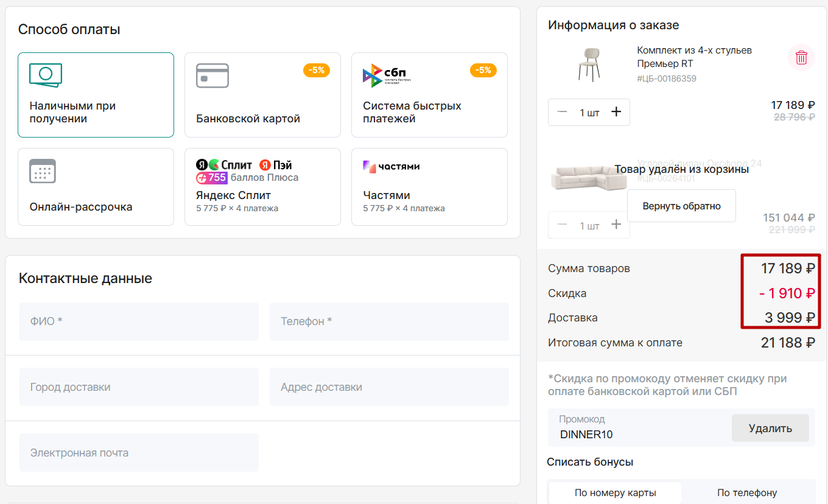Click the chair product thumbnail
This screenshot has height=504, width=828.
point(588,63)
